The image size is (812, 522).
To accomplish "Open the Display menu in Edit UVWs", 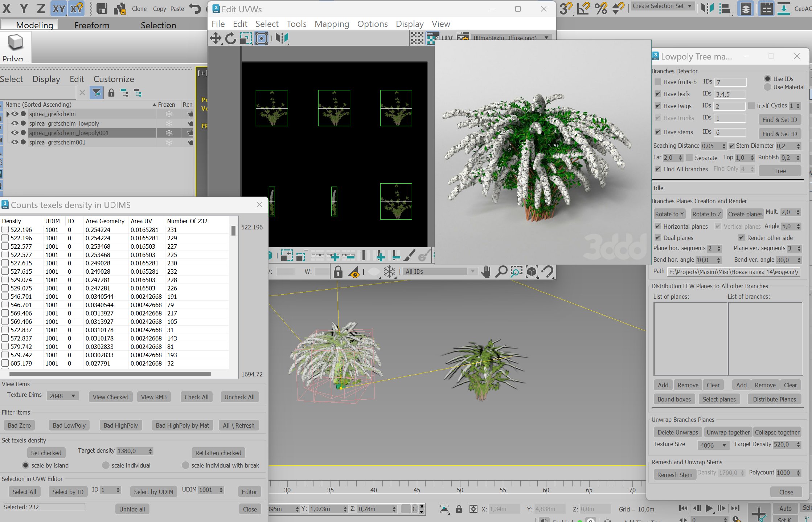I will click(410, 24).
